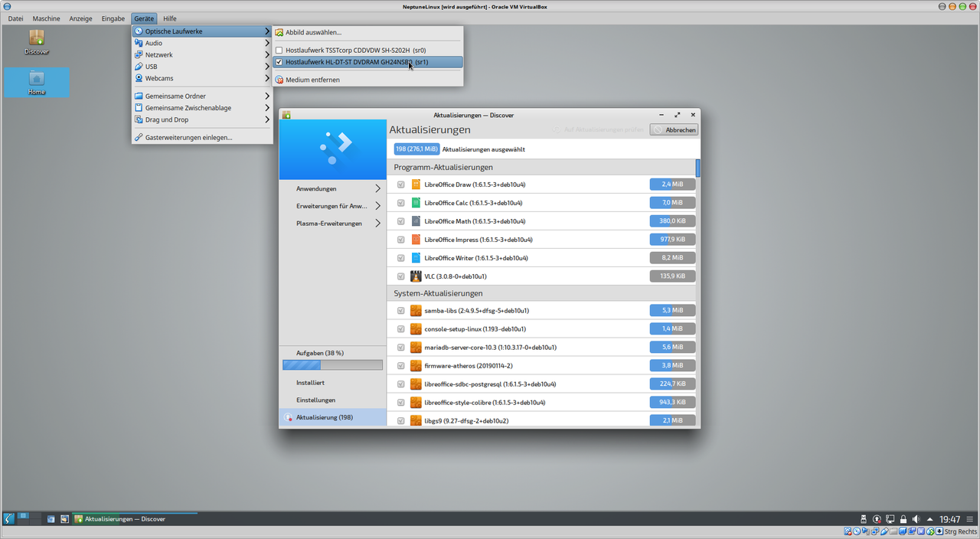Expand the Netzwerk submenu

tap(202, 55)
